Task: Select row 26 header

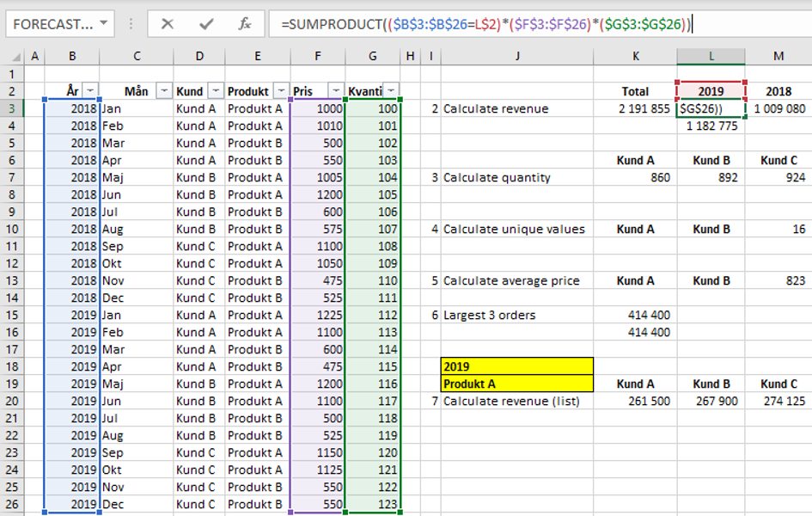Action: pos(12,504)
